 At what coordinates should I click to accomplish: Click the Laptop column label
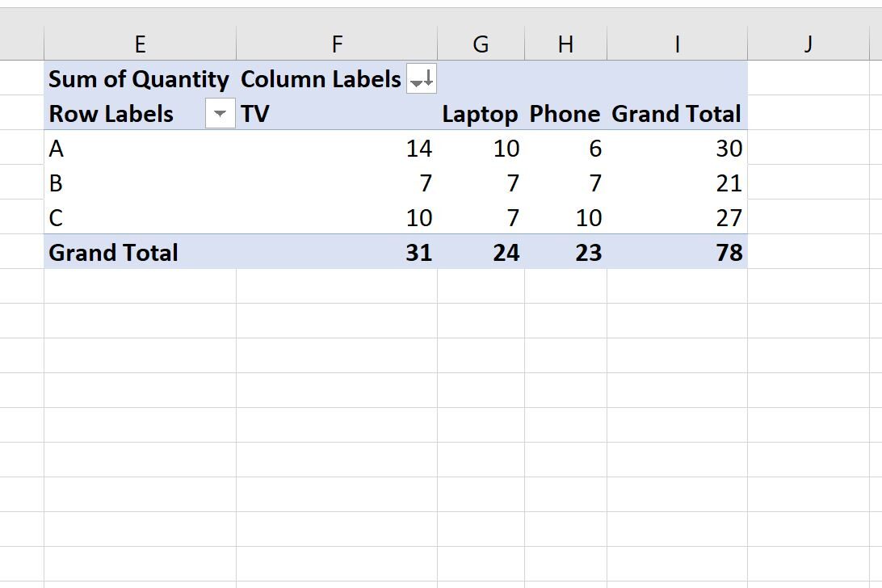[480, 114]
